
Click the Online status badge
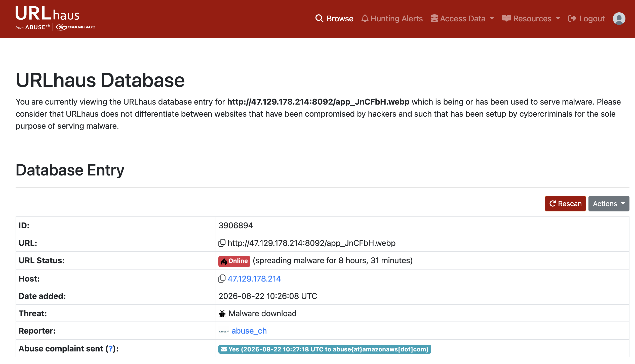point(234,261)
